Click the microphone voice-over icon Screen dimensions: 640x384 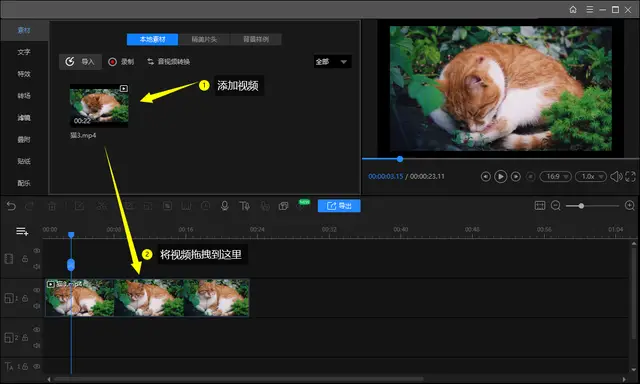(x=224, y=206)
